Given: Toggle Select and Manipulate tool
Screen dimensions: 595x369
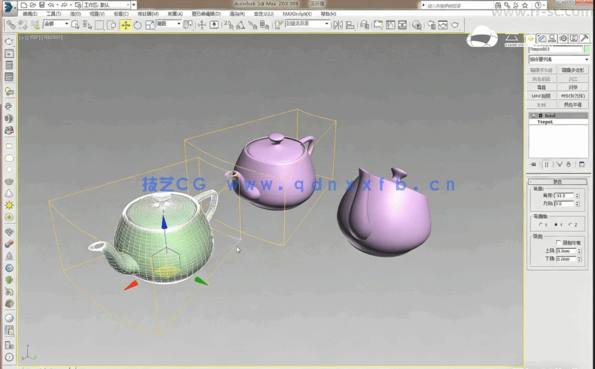Looking at the screenshot, I should tap(202, 25).
